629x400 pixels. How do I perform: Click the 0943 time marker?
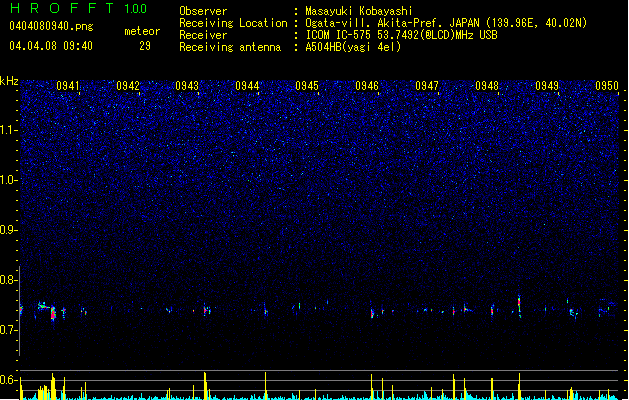187,86
